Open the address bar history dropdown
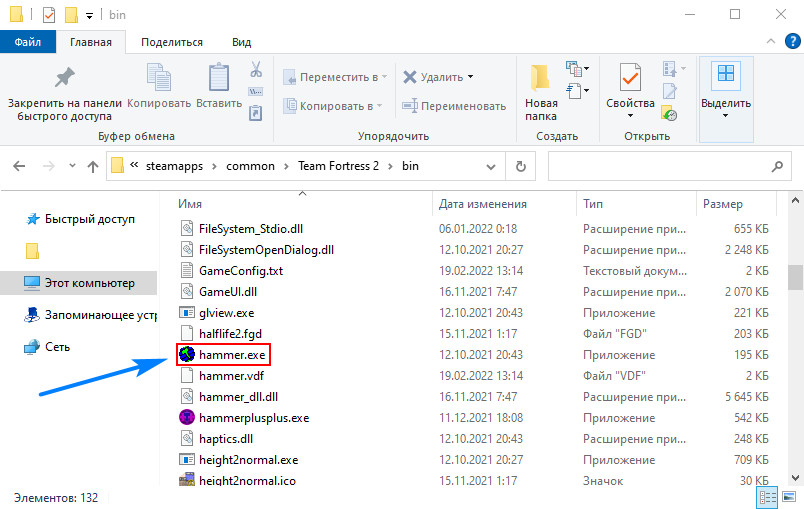 pyautogui.click(x=491, y=167)
